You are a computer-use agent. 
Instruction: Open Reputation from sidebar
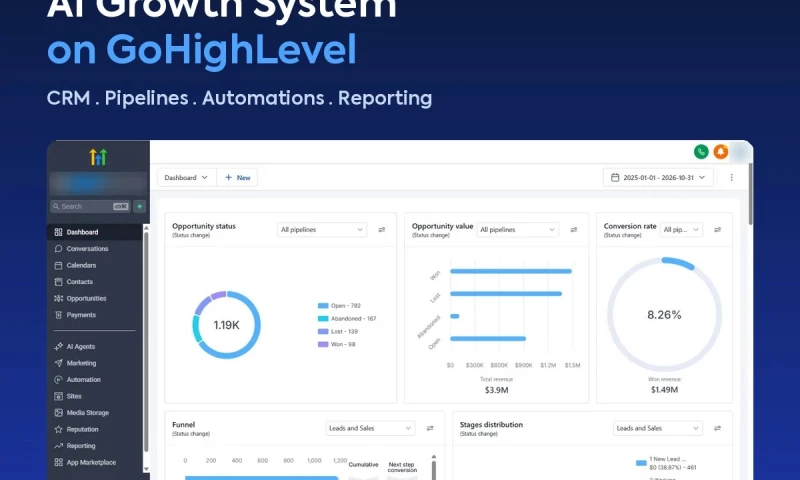94,430
